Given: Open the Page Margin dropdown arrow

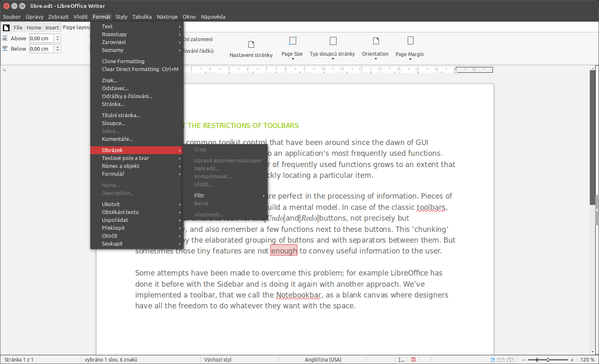Looking at the screenshot, I should (410, 59).
